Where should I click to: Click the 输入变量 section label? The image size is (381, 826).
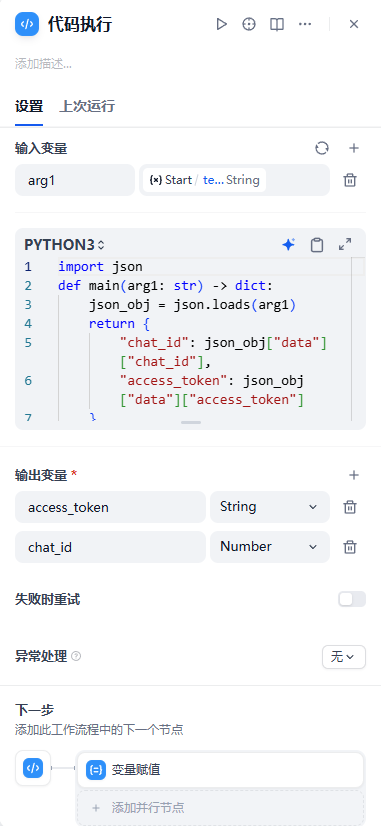click(x=41, y=149)
